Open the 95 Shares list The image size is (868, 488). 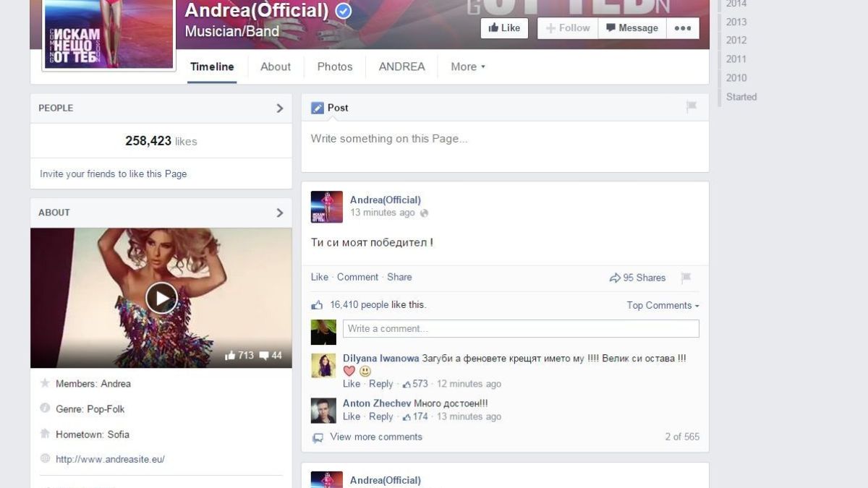pyautogui.click(x=644, y=278)
